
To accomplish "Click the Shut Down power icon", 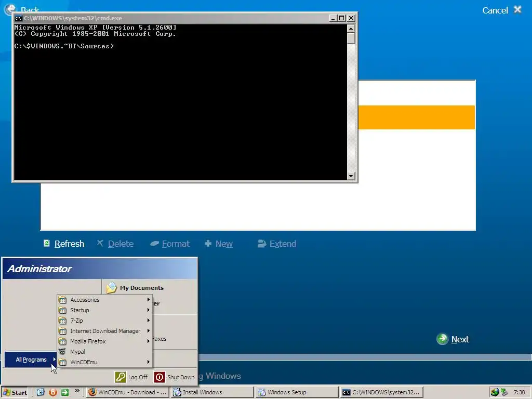I will [159, 377].
